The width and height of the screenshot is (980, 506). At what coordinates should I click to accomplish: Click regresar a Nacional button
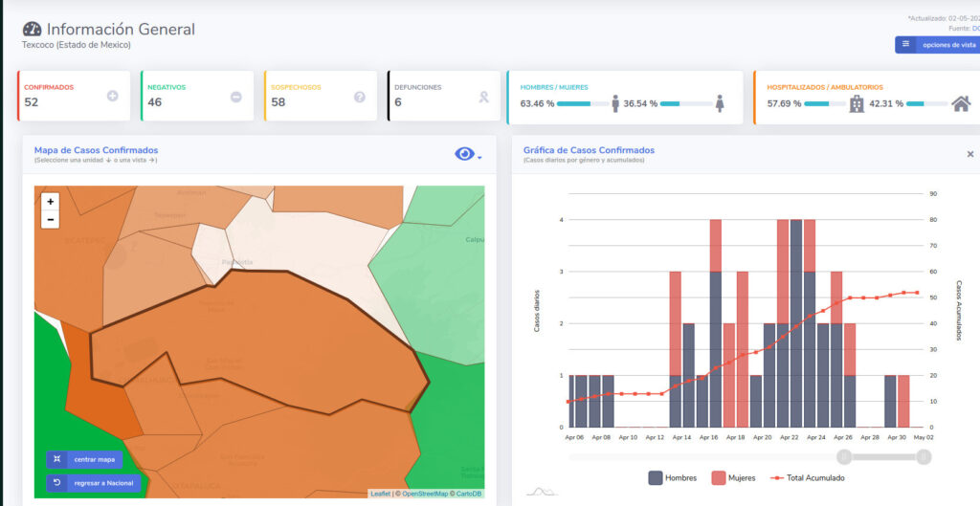[x=93, y=482]
